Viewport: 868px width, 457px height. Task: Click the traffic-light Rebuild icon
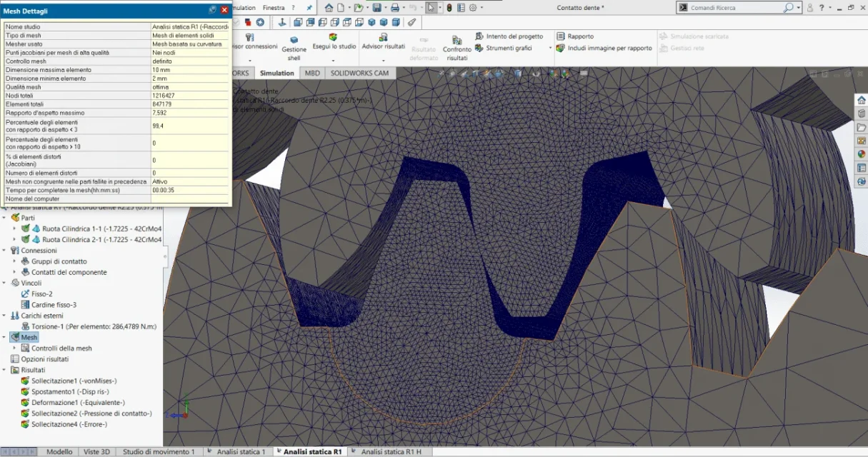click(449, 8)
